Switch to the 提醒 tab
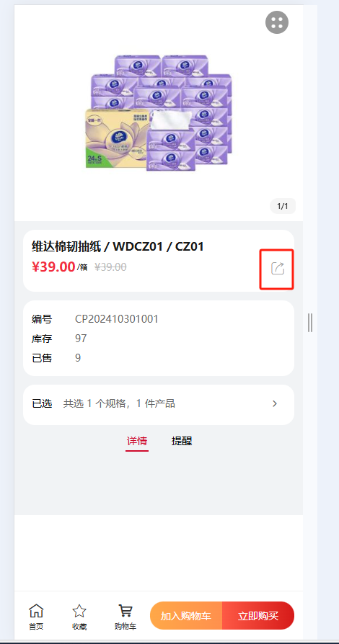The width and height of the screenshot is (339, 644). [x=182, y=442]
